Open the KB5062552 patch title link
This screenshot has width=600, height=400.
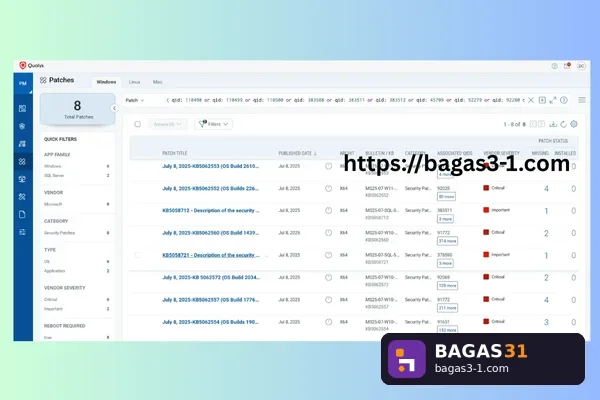[210, 188]
